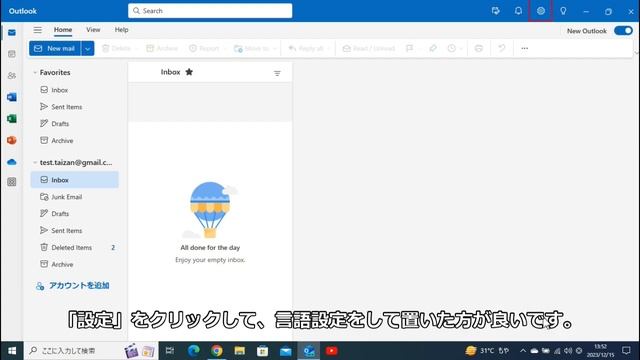Open Settings gear in title bar
This screenshot has height=360, width=640.
coord(540,11)
